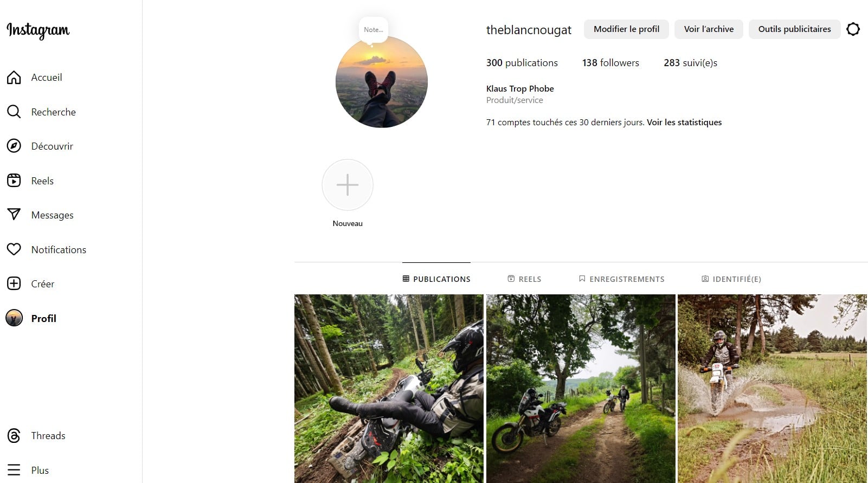Click the Recherche magnifier icon
The image size is (868, 483).
14,112
